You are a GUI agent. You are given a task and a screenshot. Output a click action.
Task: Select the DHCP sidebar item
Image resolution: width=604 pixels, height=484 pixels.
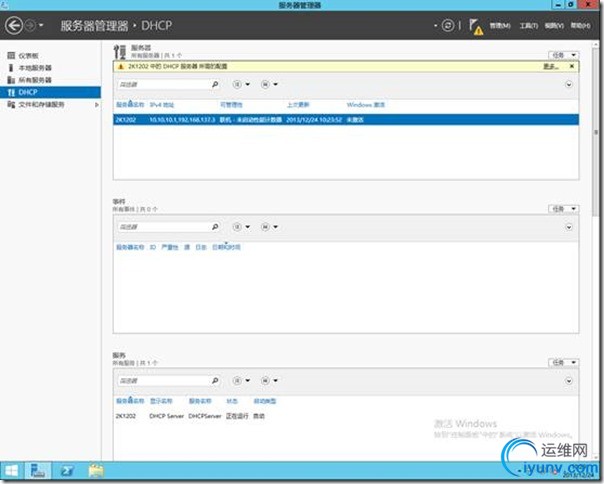(50, 92)
